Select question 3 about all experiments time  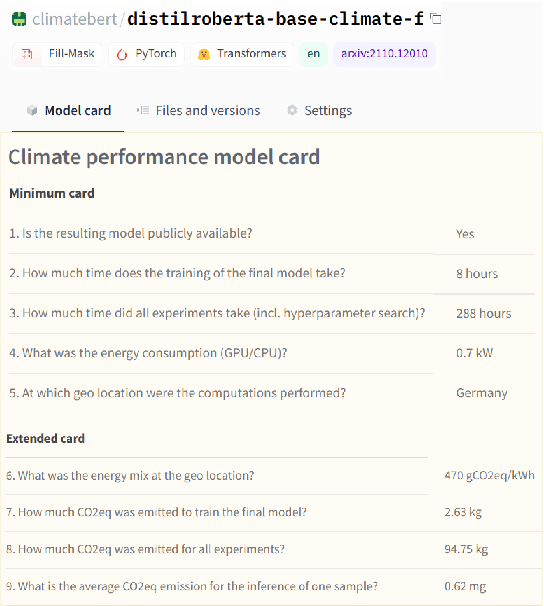(217, 313)
